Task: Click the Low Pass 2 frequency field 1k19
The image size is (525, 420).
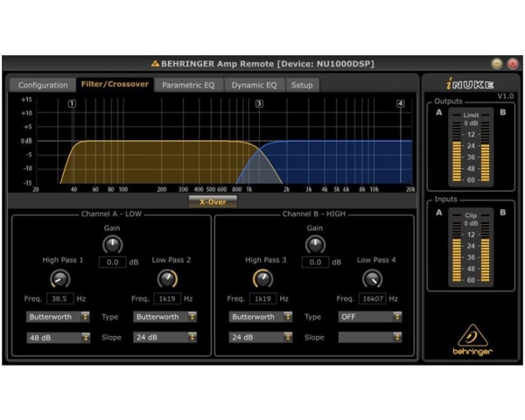Action: [167, 298]
